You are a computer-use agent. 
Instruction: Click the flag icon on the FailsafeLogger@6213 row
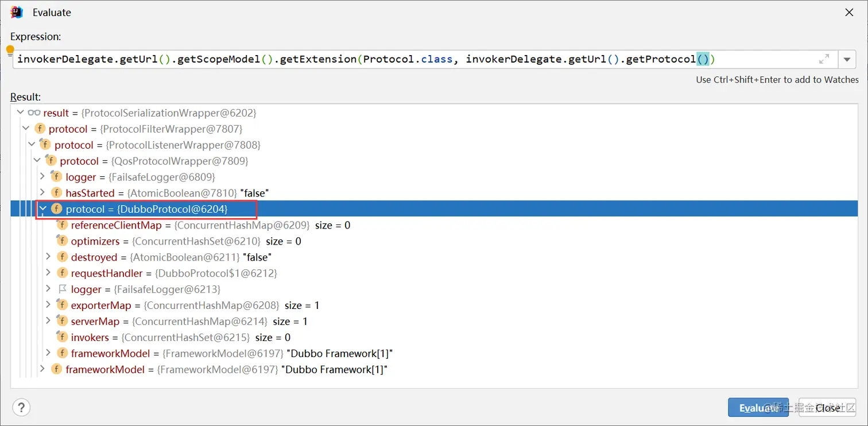pos(63,289)
